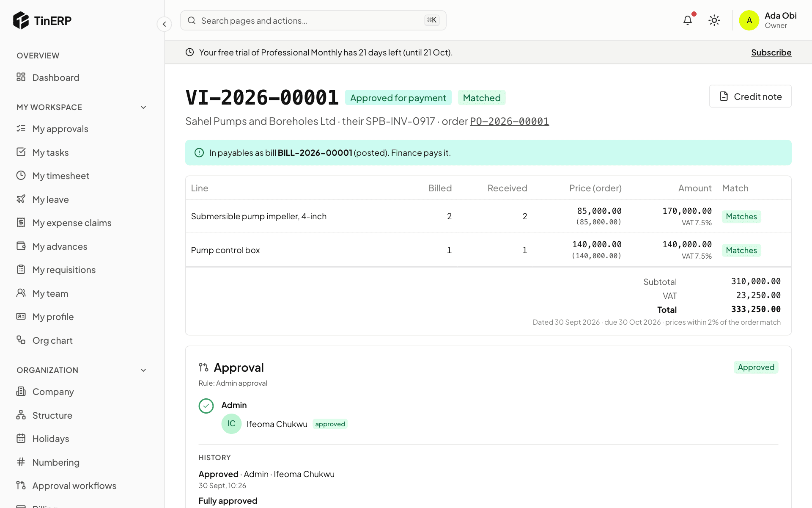Click the Org chart icon

(x=21, y=340)
